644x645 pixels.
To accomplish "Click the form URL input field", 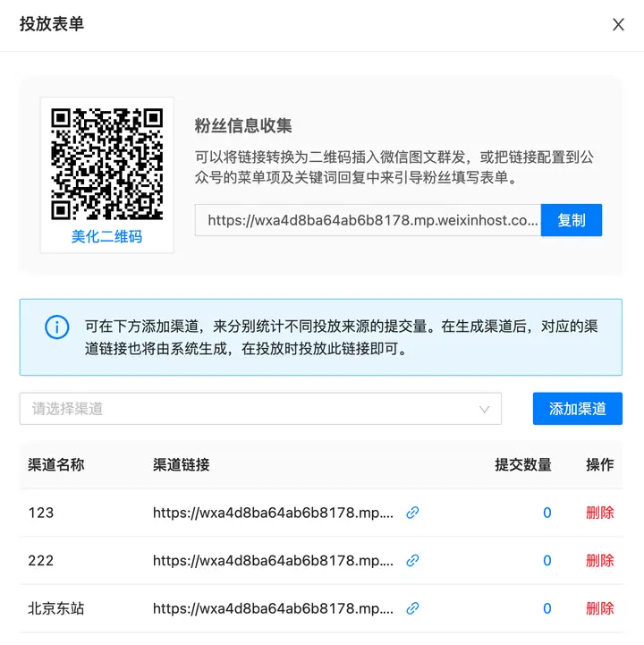I will pyautogui.click(x=368, y=220).
